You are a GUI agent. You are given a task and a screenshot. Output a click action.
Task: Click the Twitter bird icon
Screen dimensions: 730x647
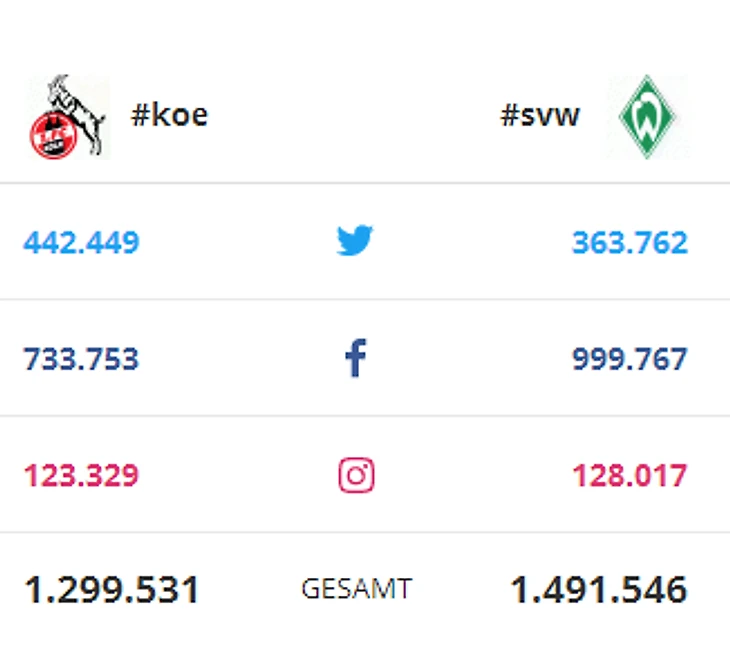[355, 241]
